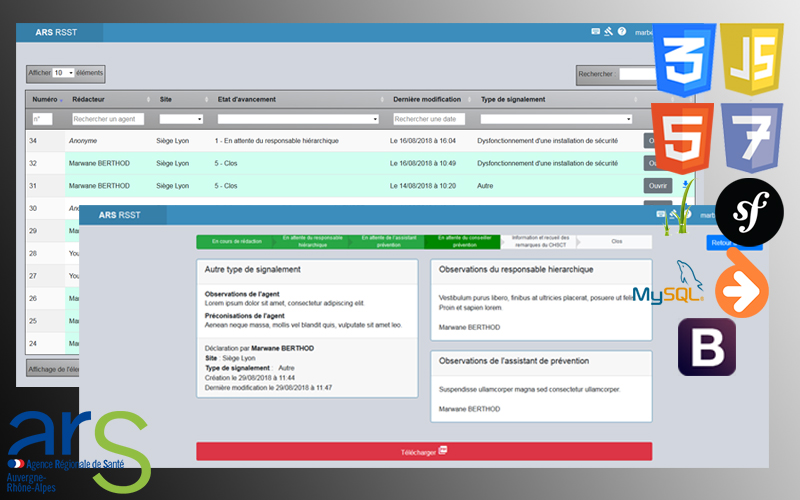Click the download icon on the Télécharger button
The image size is (800, 500).
pos(443,451)
